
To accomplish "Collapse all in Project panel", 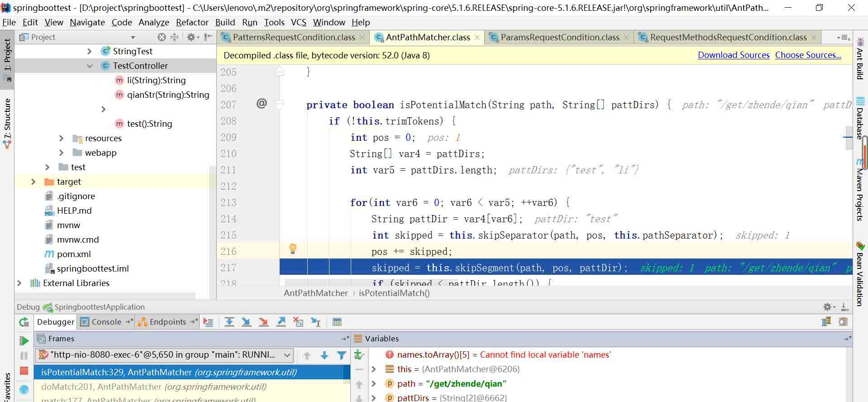I will [174, 37].
